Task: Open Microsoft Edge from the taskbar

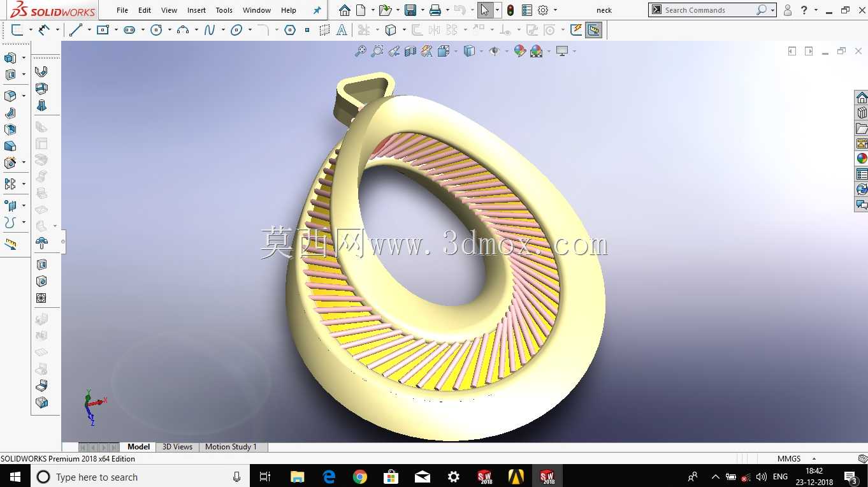Action: [329, 477]
